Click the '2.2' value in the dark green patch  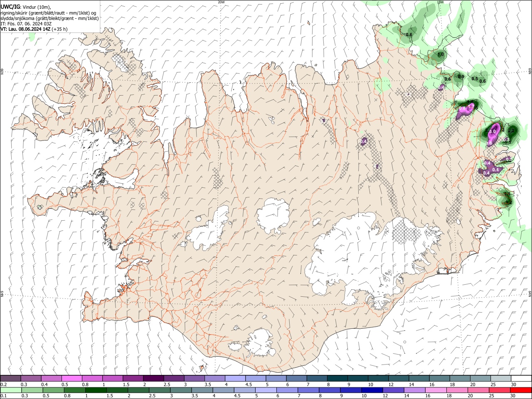pos(512,131)
